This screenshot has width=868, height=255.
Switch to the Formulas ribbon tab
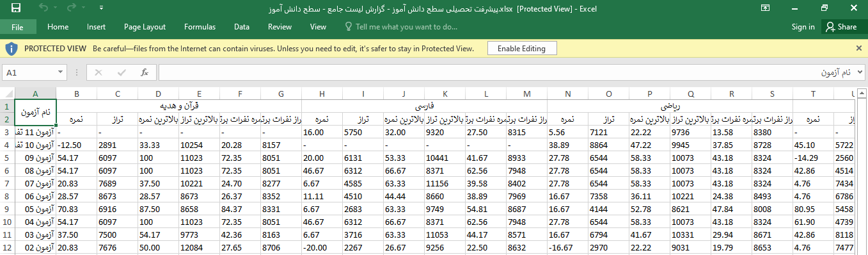200,27
